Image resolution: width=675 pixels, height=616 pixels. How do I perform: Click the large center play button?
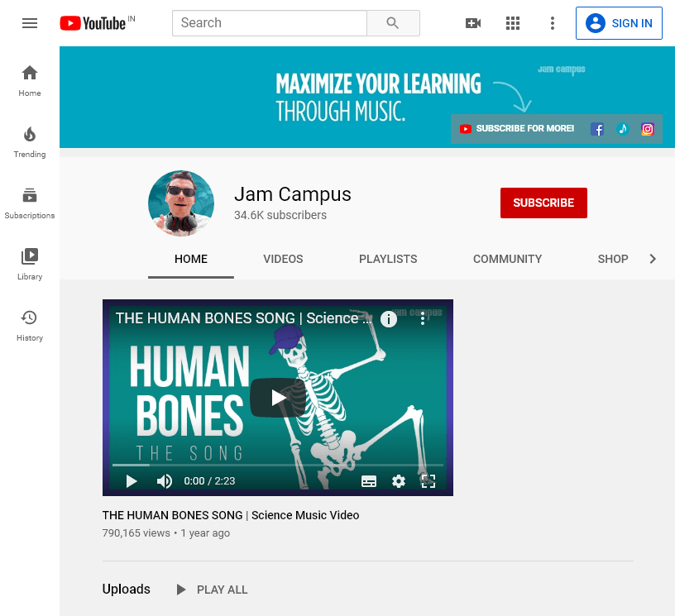(278, 398)
